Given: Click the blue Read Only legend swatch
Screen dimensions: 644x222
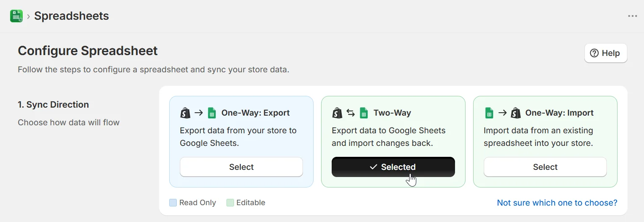Looking at the screenshot, I should (173, 203).
